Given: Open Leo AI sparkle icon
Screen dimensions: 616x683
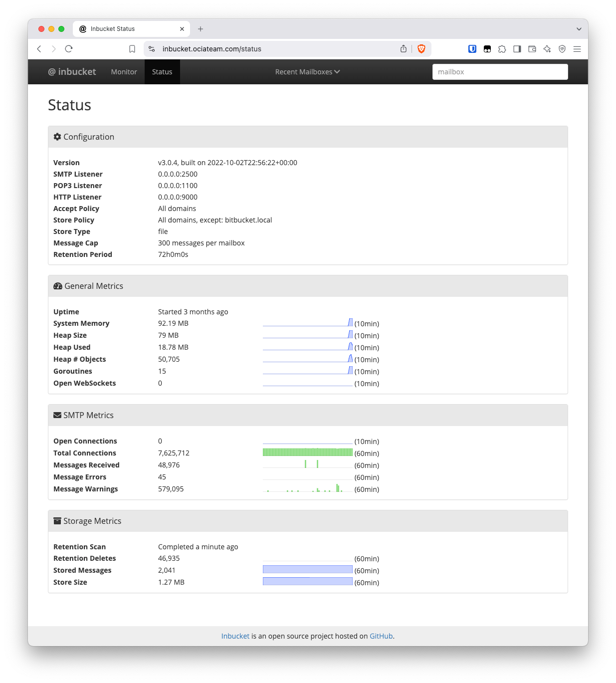Looking at the screenshot, I should (x=547, y=49).
